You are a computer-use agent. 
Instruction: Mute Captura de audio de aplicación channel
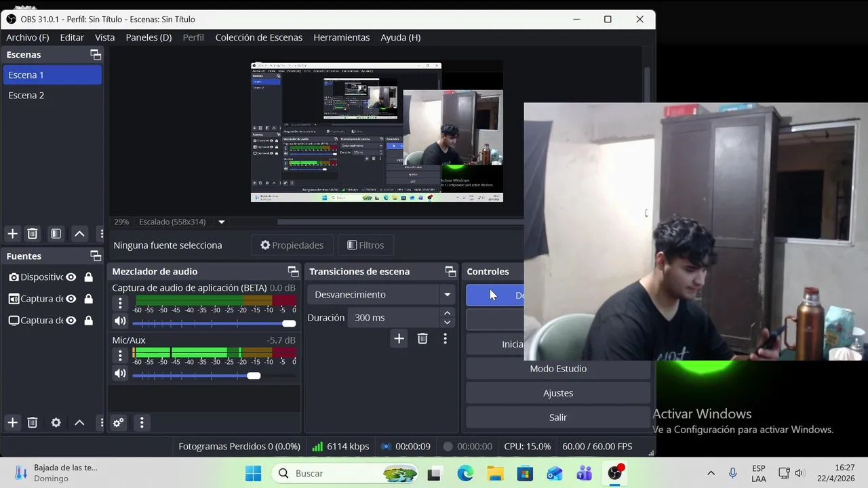(x=120, y=321)
